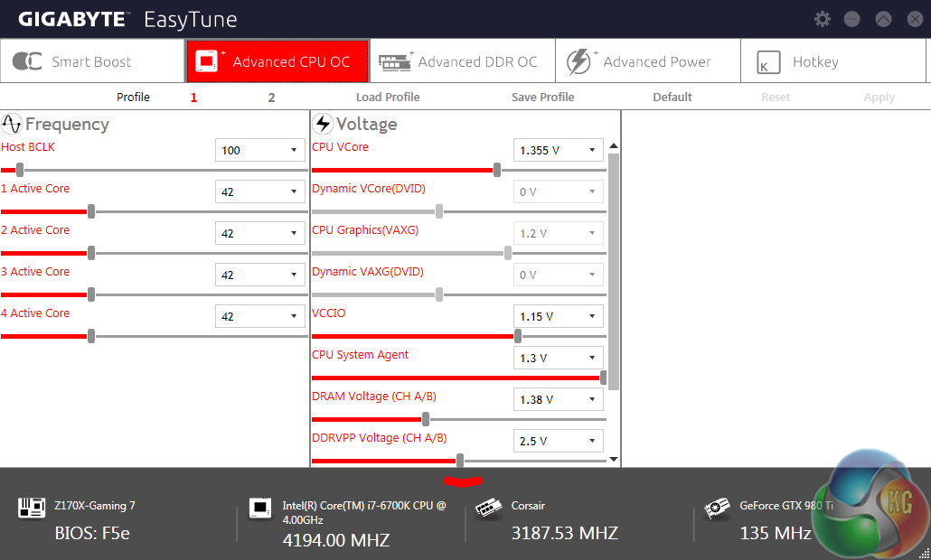Click the Apply button
Viewport: 931px width, 560px height.
coord(879,98)
